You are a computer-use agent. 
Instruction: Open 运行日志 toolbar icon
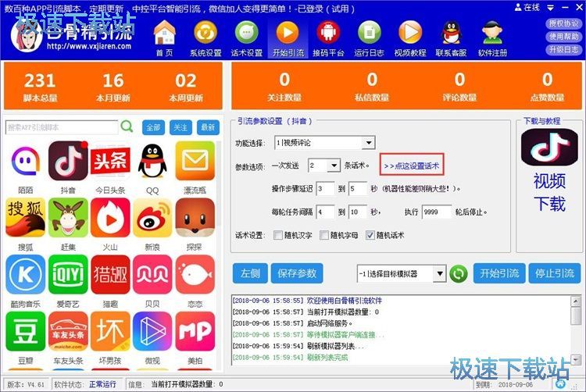tap(370, 37)
